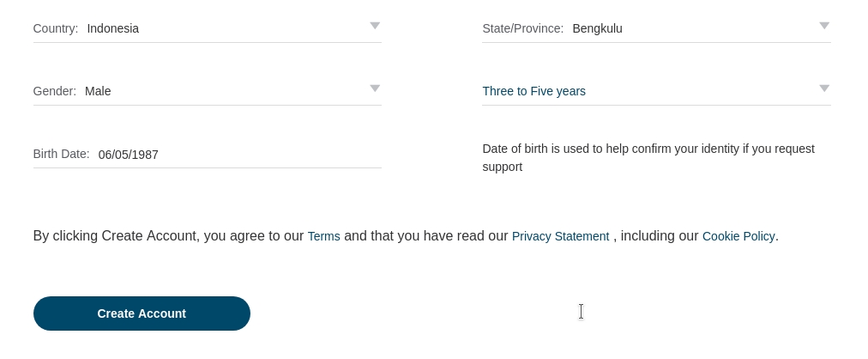Click the Gender dropdown arrow
The width and height of the screenshot is (868, 359).
point(375,88)
